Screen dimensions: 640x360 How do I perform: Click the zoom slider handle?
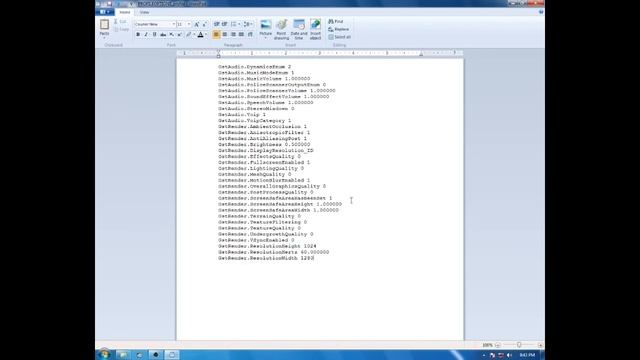[x=519, y=345]
